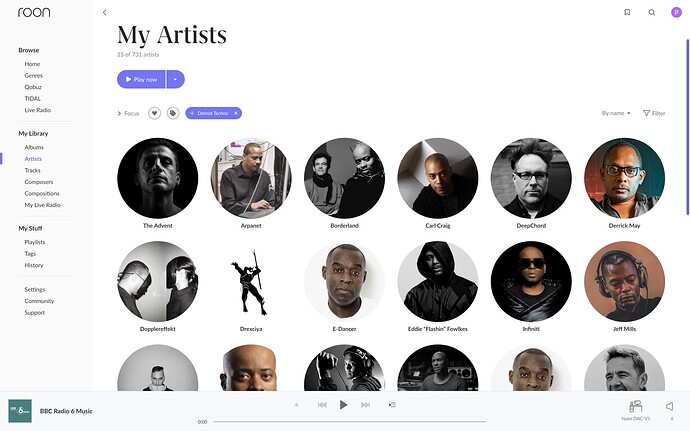
Task: Click the search magnifier icon
Action: (x=652, y=12)
